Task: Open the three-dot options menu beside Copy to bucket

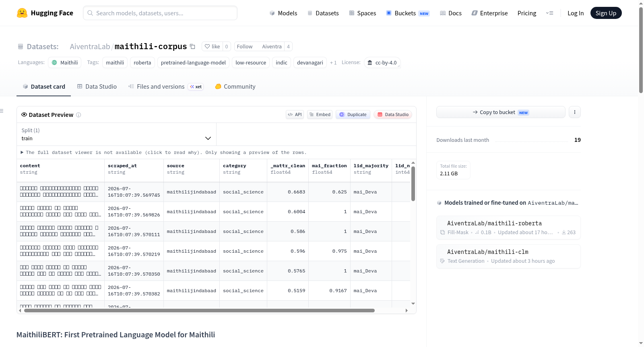Action: 575,112
